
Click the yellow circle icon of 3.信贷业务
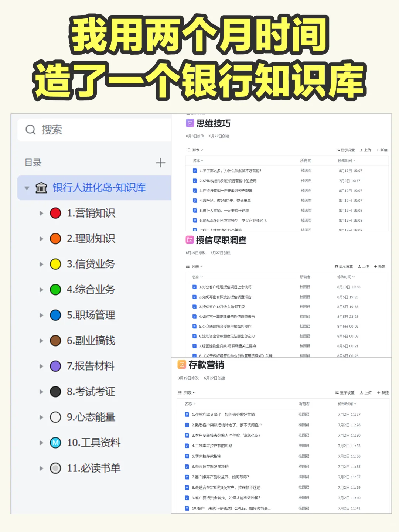pyautogui.click(x=55, y=264)
